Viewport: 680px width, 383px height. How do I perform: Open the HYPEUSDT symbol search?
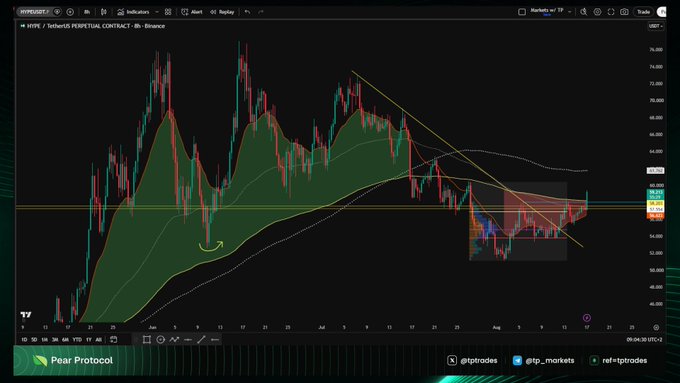(x=34, y=12)
